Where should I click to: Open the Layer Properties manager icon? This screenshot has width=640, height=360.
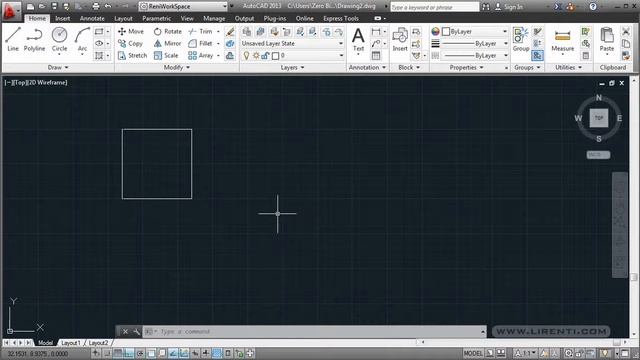click(x=247, y=31)
